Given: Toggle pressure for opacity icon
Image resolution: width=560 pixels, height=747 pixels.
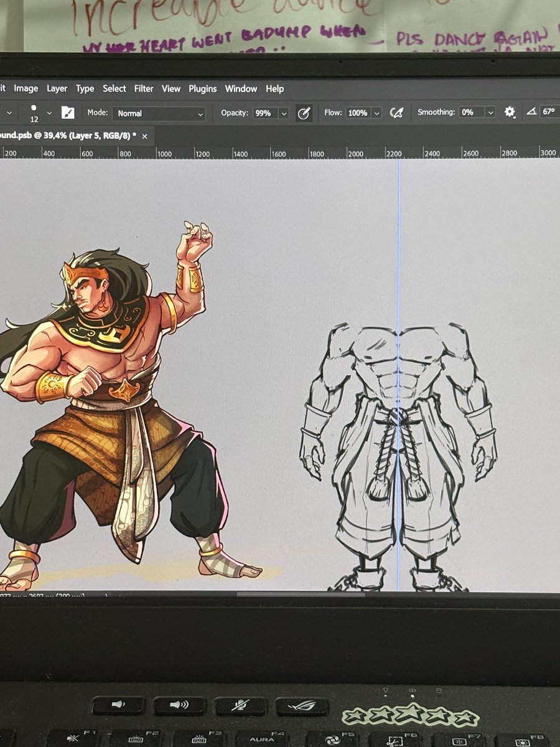Looking at the screenshot, I should click(304, 113).
